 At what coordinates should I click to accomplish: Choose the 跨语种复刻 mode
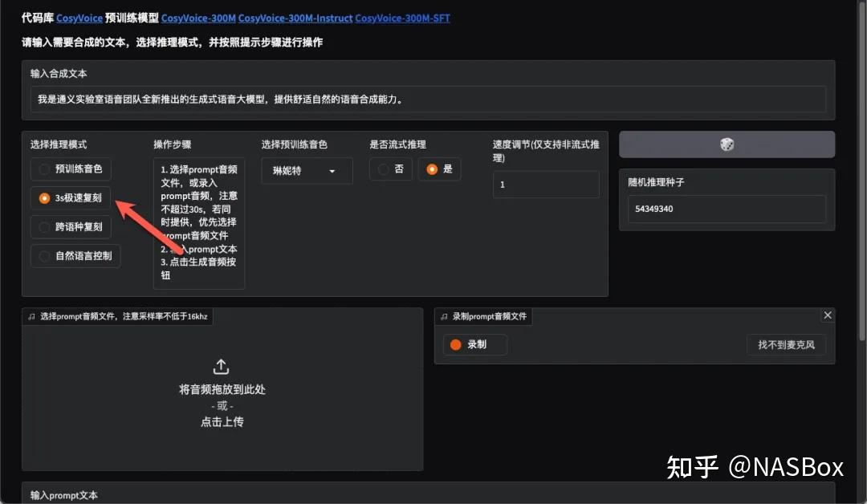(x=45, y=227)
